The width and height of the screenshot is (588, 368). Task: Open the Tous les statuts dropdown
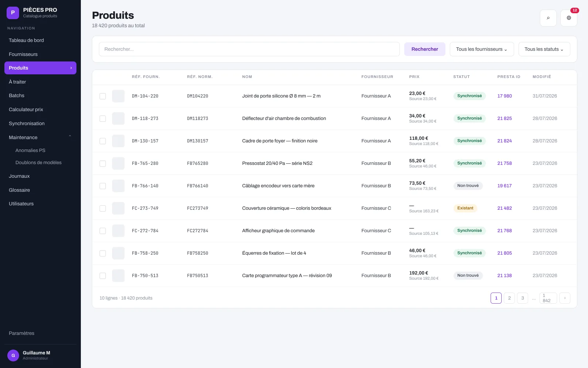coord(544,49)
